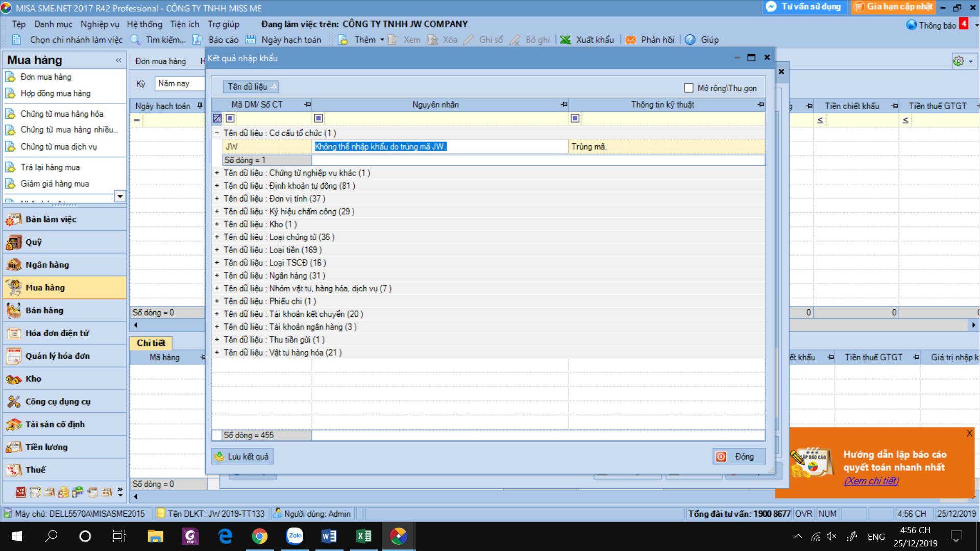Expand the Mua hàng shortcut list arrow
The width and height of the screenshot is (980, 551).
click(120, 196)
